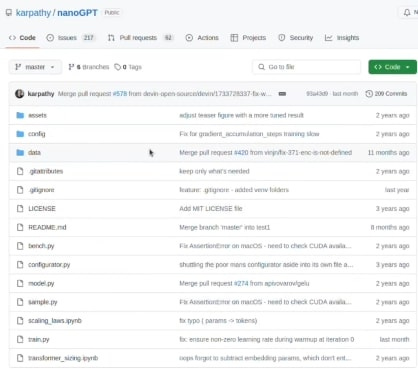View the Insights tab

(342, 38)
